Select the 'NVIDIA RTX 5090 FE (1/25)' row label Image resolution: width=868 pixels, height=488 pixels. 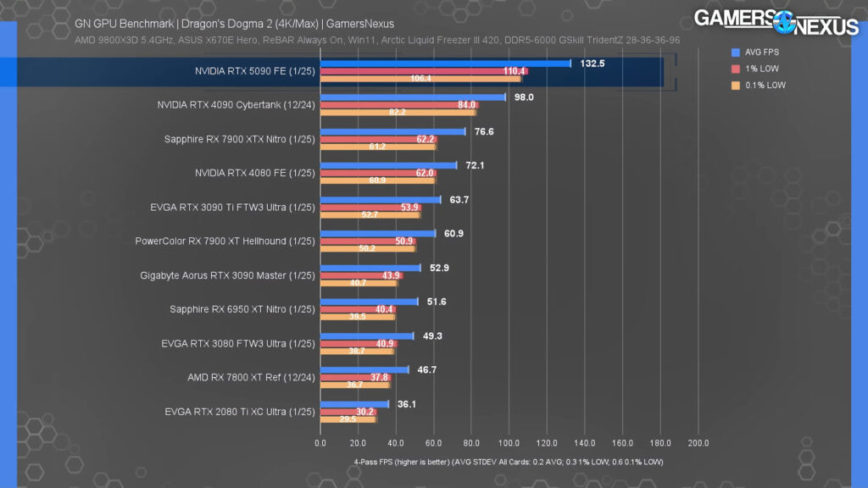point(254,71)
